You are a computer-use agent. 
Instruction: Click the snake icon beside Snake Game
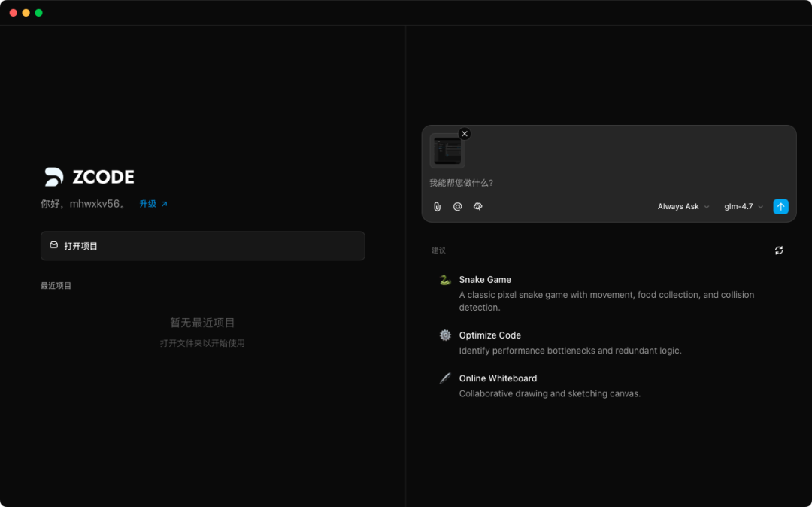[x=445, y=280]
